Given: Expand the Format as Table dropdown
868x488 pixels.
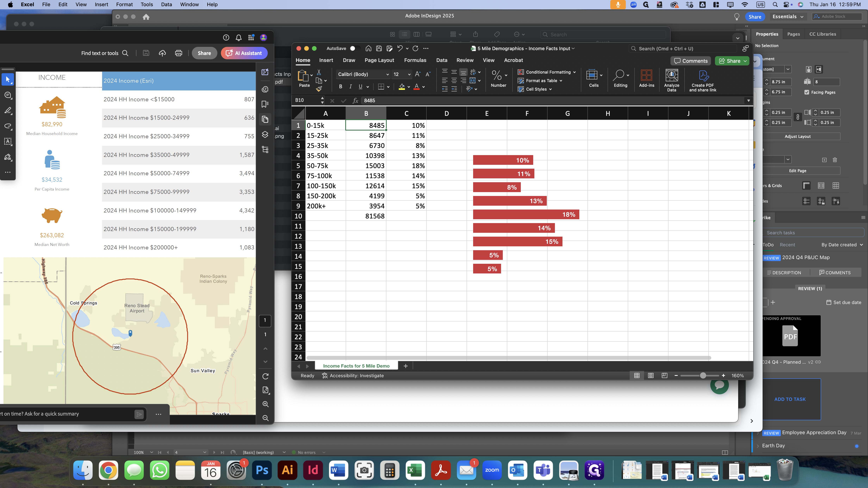Looking at the screenshot, I should click(561, 81).
